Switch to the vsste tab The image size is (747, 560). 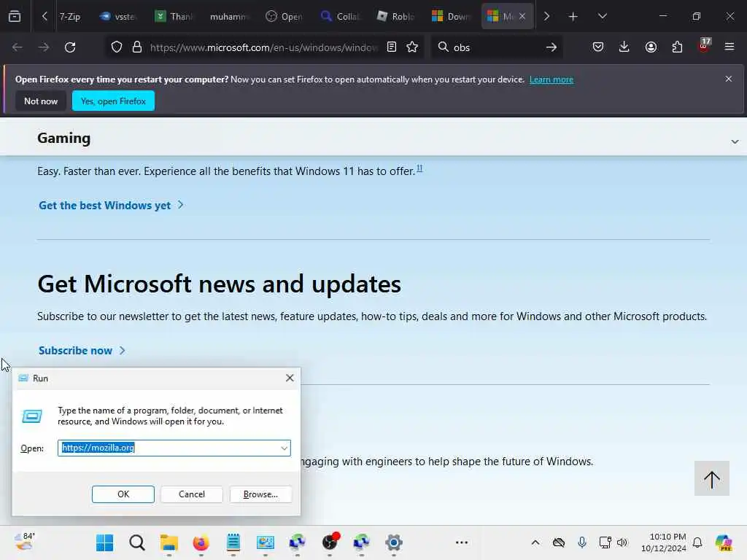coord(118,17)
